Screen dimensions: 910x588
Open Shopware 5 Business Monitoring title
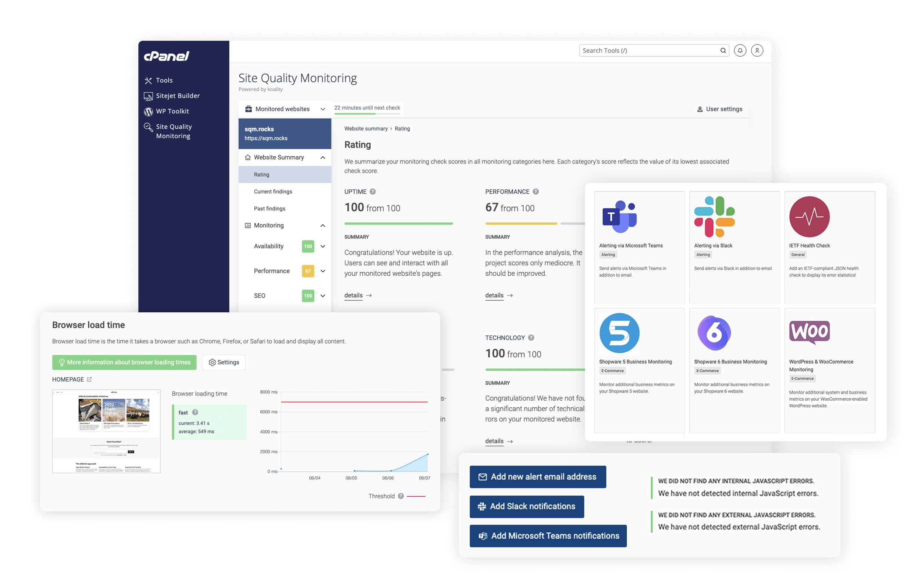coord(635,362)
